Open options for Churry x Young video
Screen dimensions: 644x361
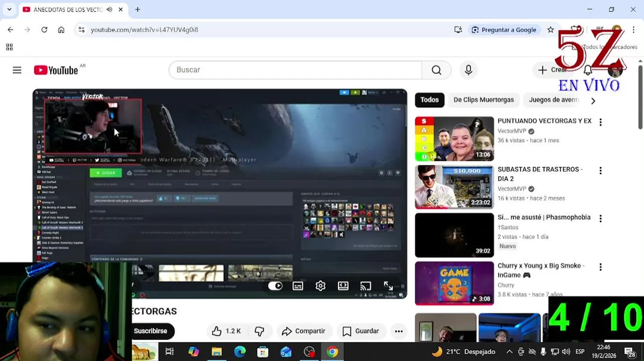[x=600, y=267]
